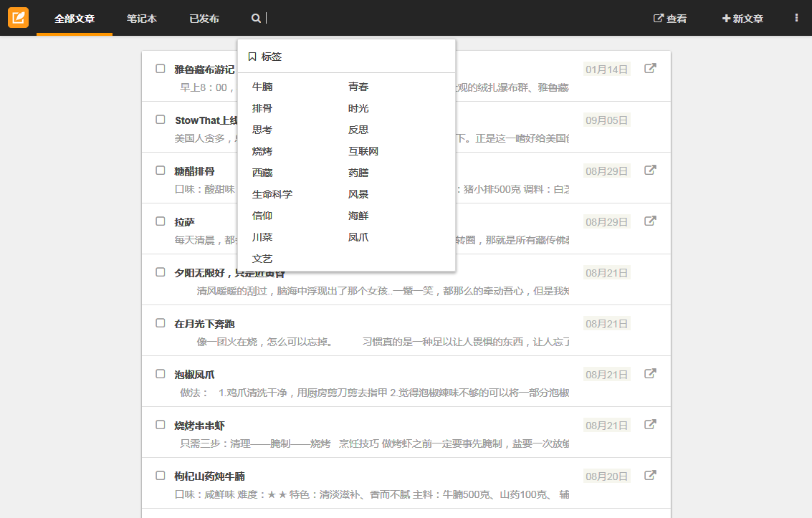The width and height of the screenshot is (812, 518).
Task: Select the 信仰 tag
Action: (262, 215)
